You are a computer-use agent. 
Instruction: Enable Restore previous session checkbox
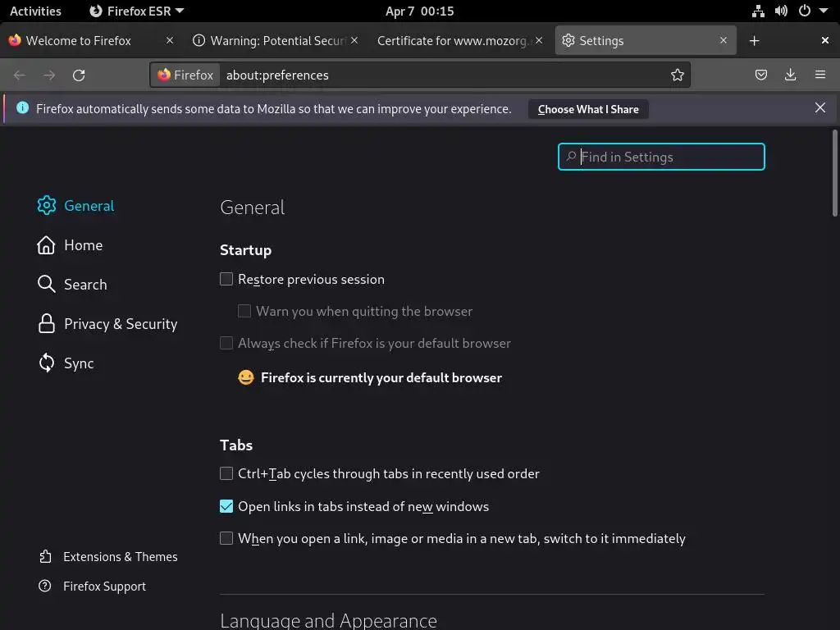pos(226,280)
